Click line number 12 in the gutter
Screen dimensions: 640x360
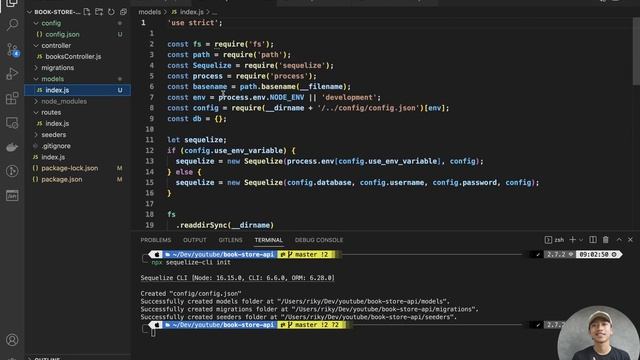point(149,151)
